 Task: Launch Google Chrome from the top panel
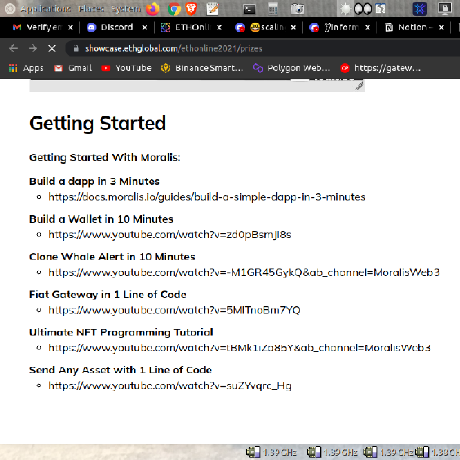174,9
